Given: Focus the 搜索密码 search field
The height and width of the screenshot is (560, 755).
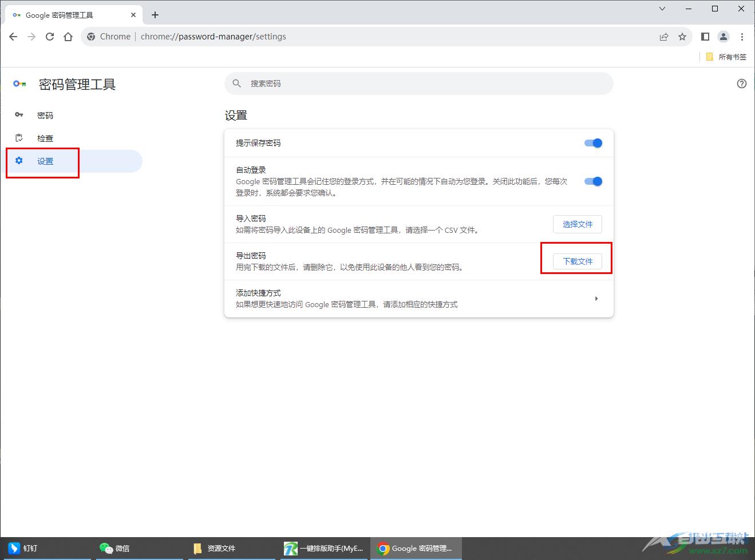Looking at the screenshot, I should pos(419,84).
